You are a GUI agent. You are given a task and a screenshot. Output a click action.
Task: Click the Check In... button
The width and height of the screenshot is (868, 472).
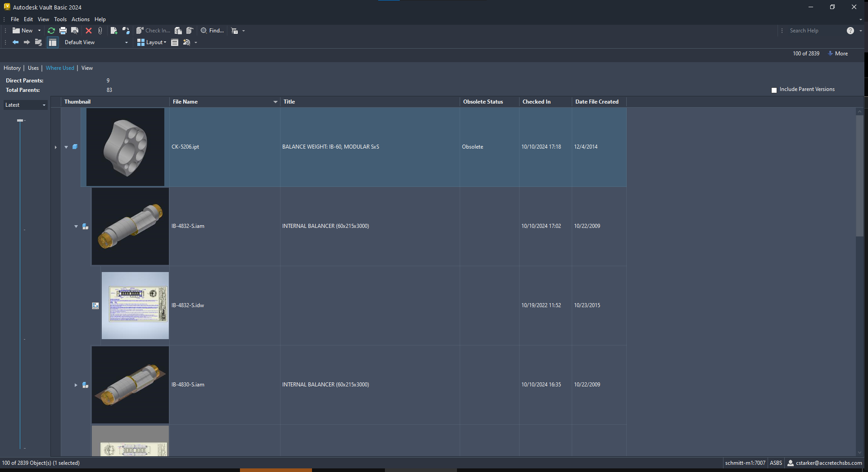click(x=154, y=31)
